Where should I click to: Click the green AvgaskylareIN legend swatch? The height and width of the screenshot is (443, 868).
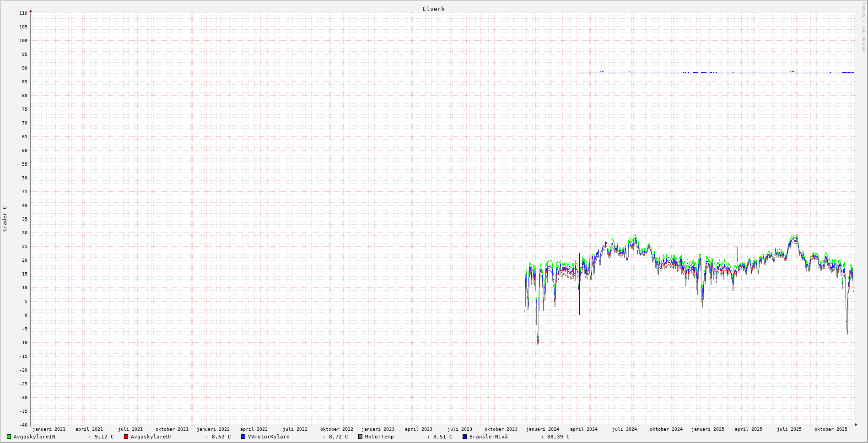pos(9,437)
